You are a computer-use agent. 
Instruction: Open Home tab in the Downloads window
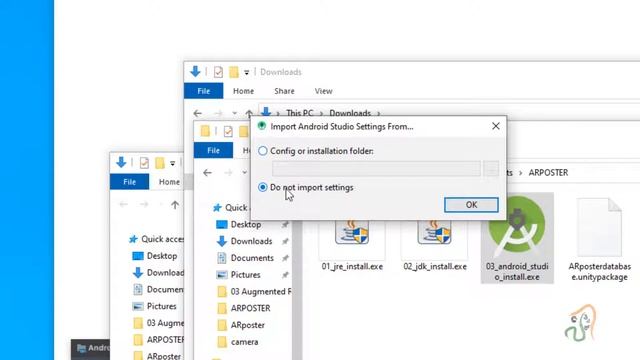click(243, 91)
